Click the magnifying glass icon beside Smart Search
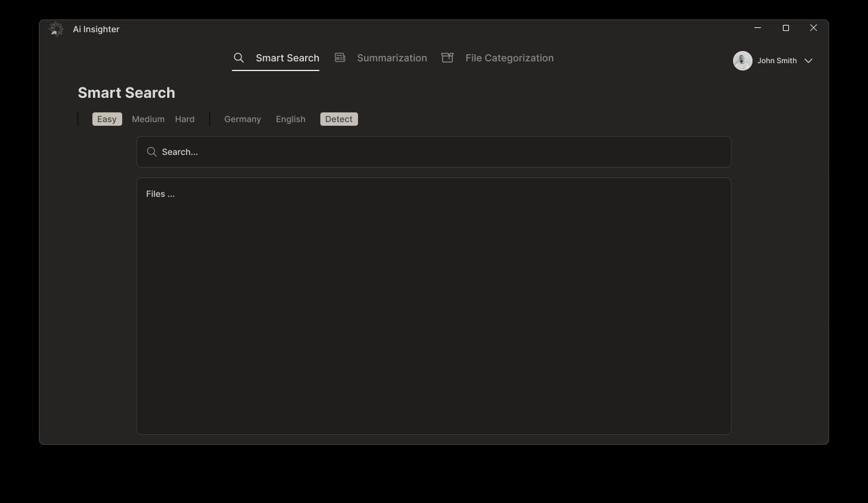Viewport: 868px width, 503px height. [x=238, y=57]
